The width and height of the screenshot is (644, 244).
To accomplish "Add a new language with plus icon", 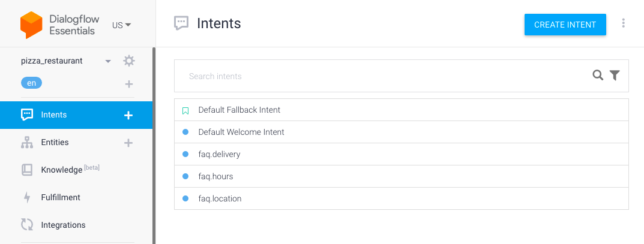I will coord(129,84).
